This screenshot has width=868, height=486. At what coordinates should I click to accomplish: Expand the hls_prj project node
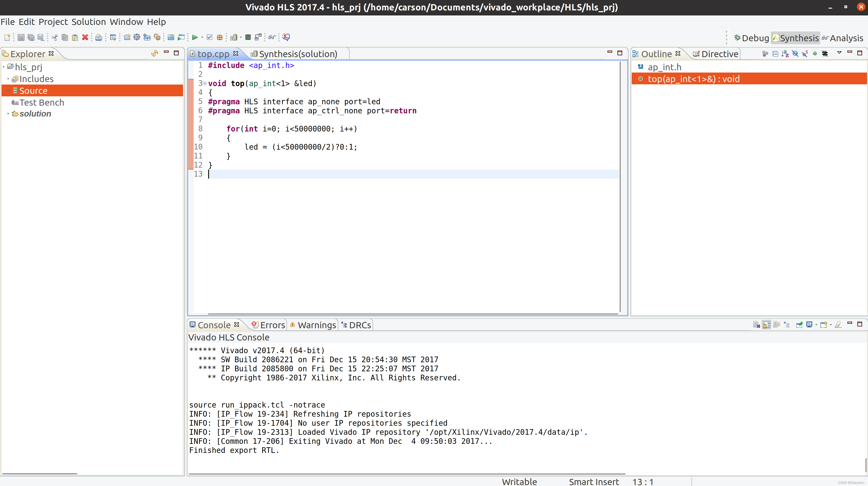coord(4,67)
